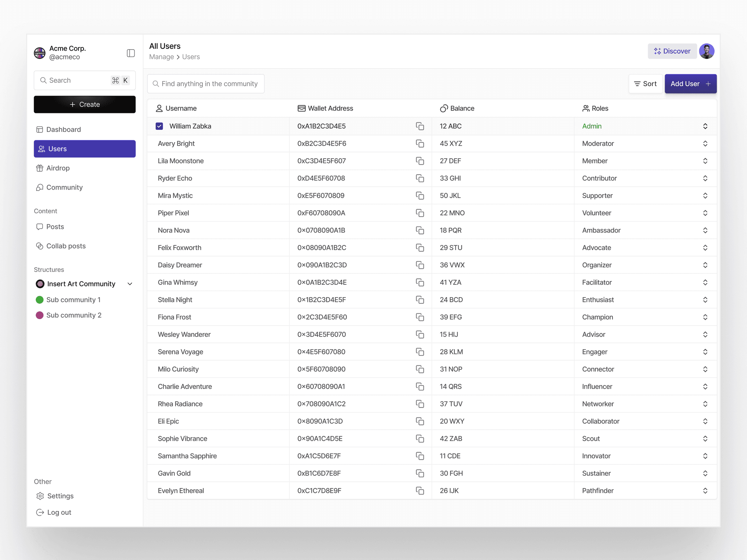Go to the Airdrop menu item
Screen dimensions: 747x560
[58, 168]
